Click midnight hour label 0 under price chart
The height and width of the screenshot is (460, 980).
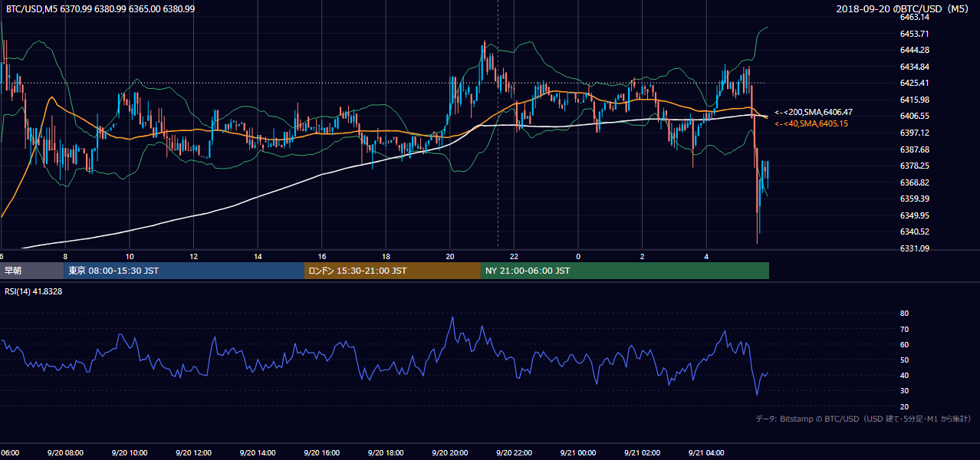pyautogui.click(x=578, y=257)
